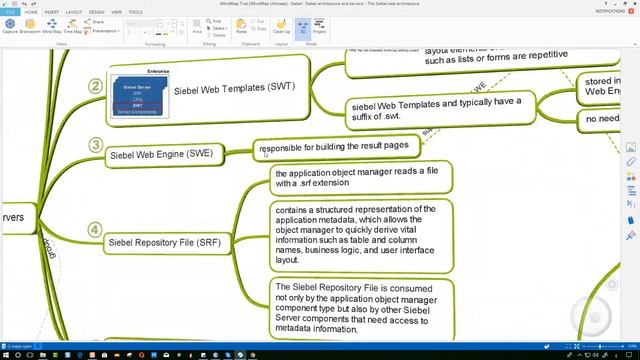Click Cut in the Clipboard group
The height and width of the screenshot is (360, 640).
click(258, 21)
